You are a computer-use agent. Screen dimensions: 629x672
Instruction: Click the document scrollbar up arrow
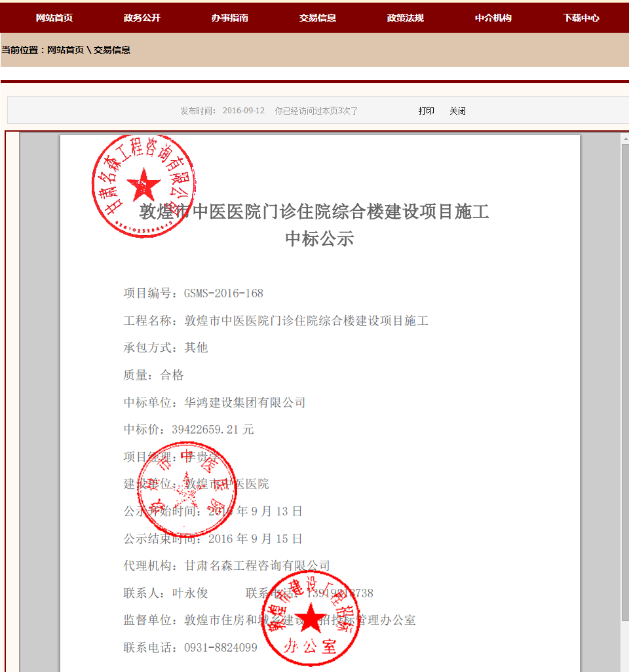(625, 138)
